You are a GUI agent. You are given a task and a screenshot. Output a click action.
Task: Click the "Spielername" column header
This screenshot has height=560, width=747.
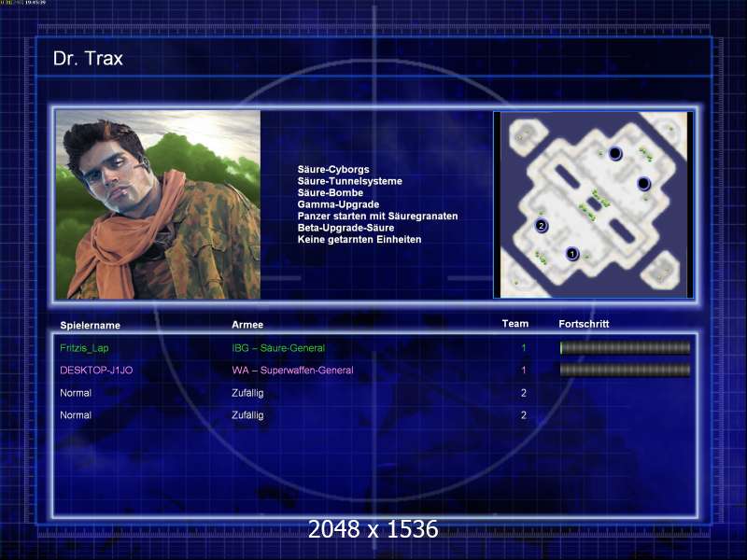click(90, 325)
